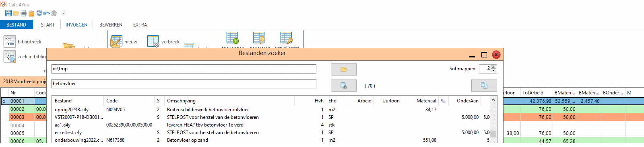Open file via the quick access folder icon
Screen dimensions: 644x147
(x=16, y=13)
